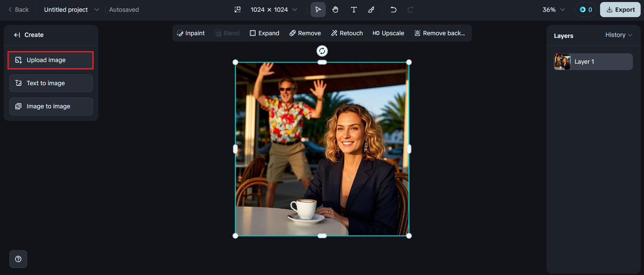Click the Upload image button
644x275 pixels.
51,60
